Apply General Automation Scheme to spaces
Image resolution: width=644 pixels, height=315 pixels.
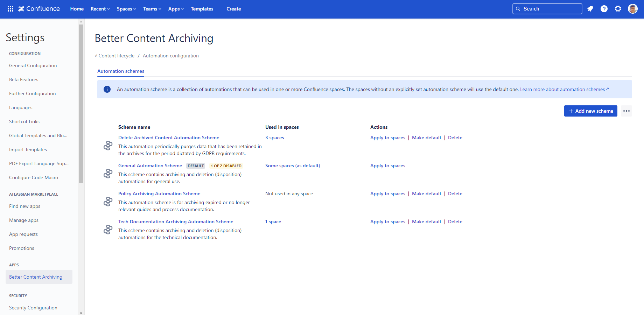[388, 166]
